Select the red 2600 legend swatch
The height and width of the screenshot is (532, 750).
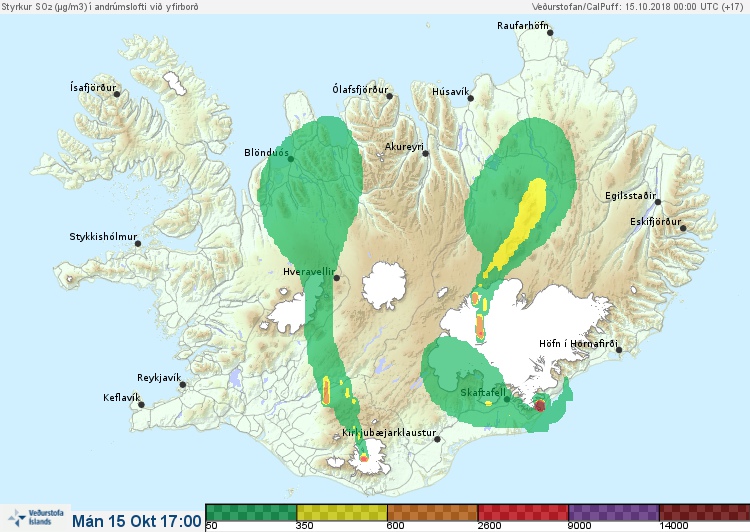(x=523, y=512)
